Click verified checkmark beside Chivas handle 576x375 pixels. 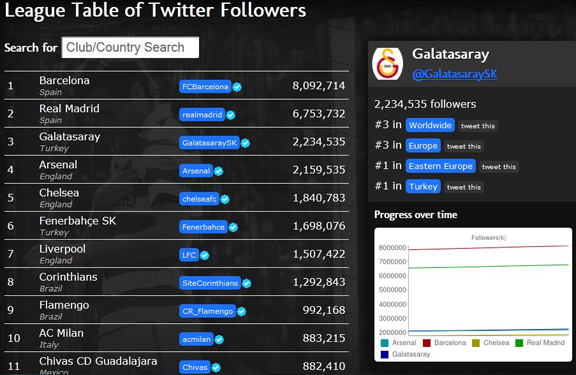pyautogui.click(x=216, y=367)
